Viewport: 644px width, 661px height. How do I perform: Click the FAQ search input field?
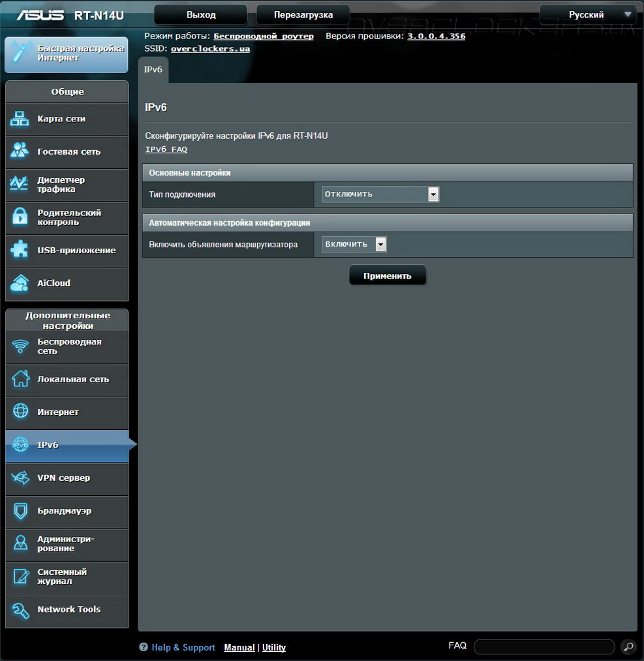coord(544,647)
